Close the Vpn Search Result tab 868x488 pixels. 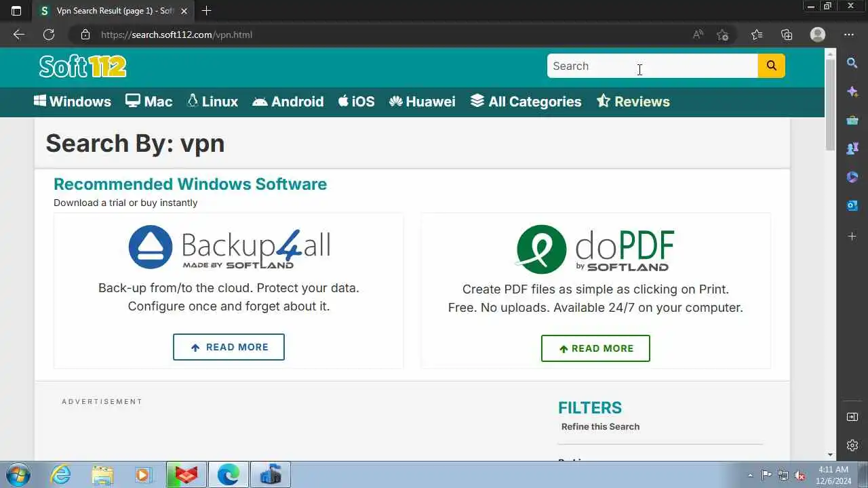(184, 11)
